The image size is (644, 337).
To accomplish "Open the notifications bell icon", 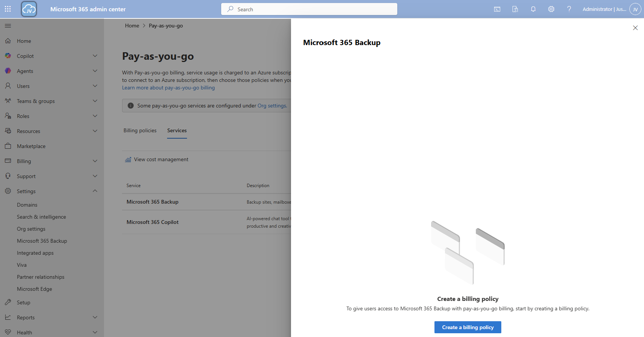I will point(533,9).
